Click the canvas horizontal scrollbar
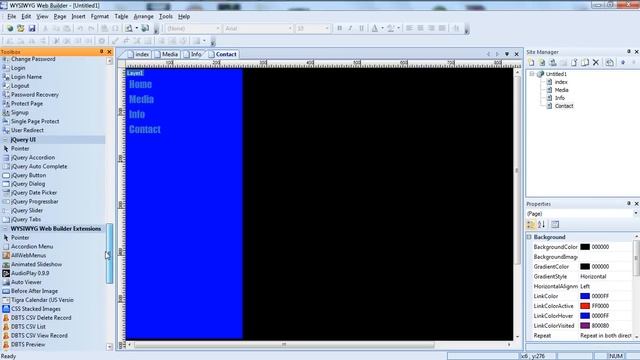 tap(284, 345)
